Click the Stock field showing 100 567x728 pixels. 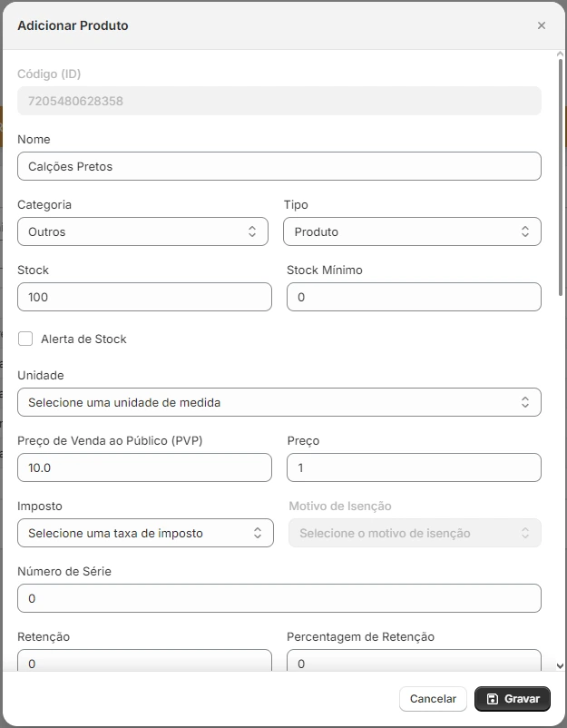point(143,297)
